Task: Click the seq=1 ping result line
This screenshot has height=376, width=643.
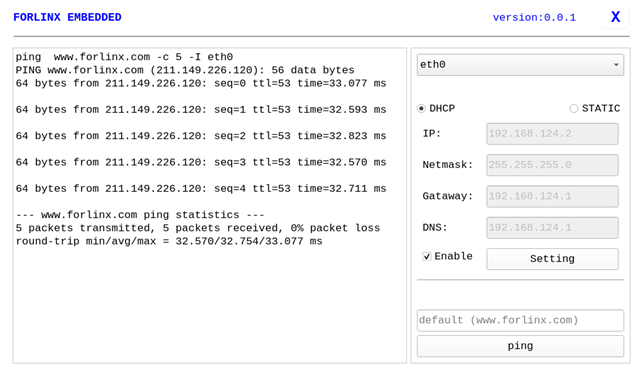Action: coord(201,109)
